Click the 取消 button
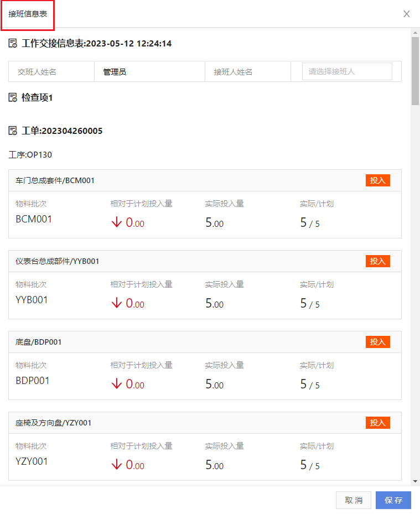This screenshot has height=514, width=420. click(354, 500)
